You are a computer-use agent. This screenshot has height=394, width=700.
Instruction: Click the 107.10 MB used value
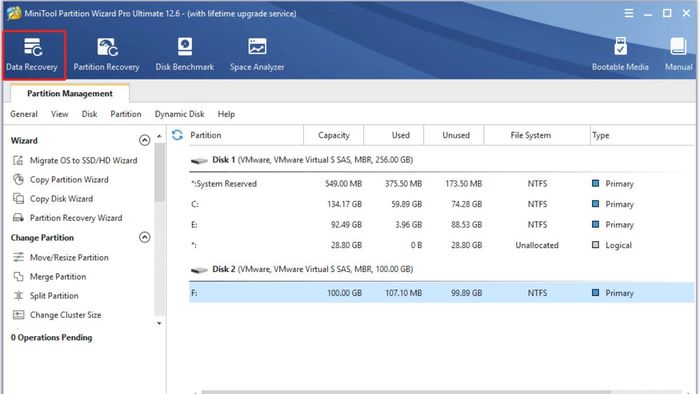[x=403, y=293]
